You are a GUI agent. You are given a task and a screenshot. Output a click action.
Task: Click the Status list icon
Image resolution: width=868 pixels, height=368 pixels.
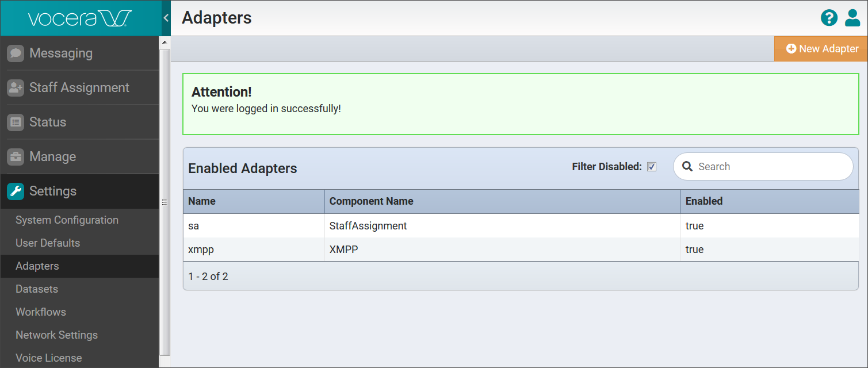(16, 122)
